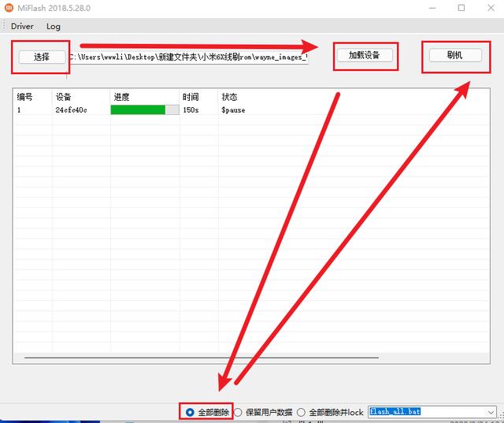Click the horizontal scrollbar of device list

pyautogui.click(x=202, y=358)
